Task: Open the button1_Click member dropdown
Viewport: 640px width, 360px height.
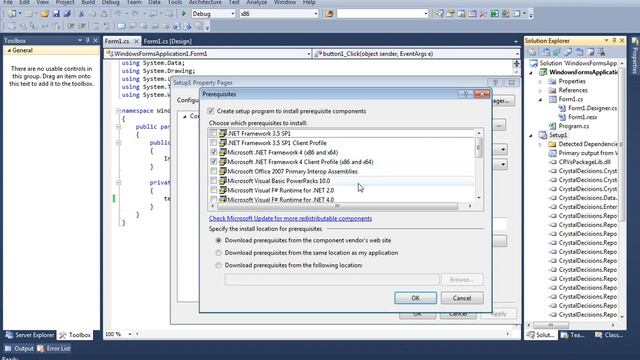Action: [x=517, y=53]
